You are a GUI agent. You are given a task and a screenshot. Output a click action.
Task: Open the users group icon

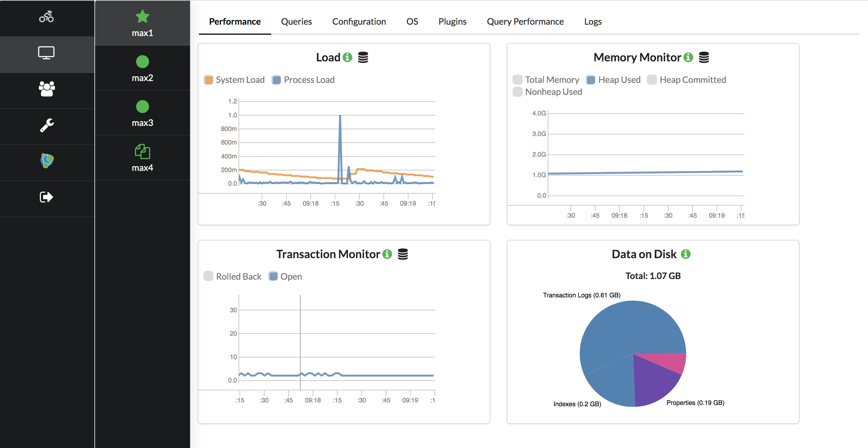(47, 89)
